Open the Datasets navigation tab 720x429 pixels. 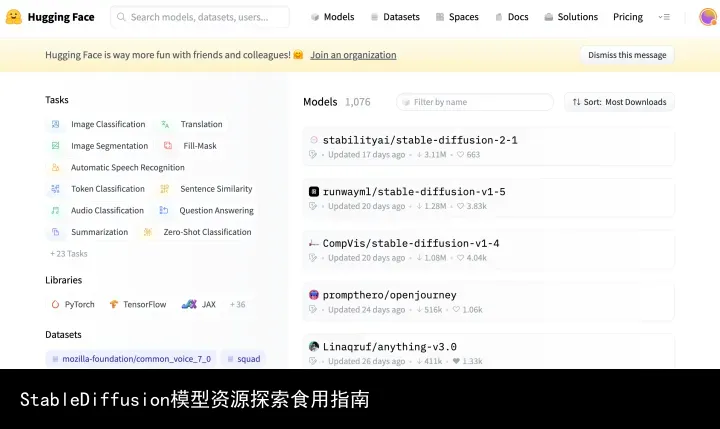click(x=395, y=17)
